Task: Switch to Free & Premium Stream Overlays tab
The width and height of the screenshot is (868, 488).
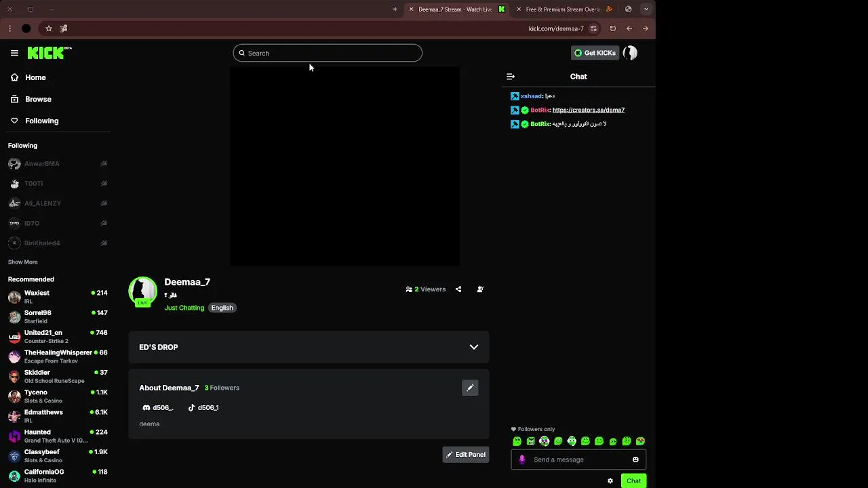Action: [x=564, y=9]
